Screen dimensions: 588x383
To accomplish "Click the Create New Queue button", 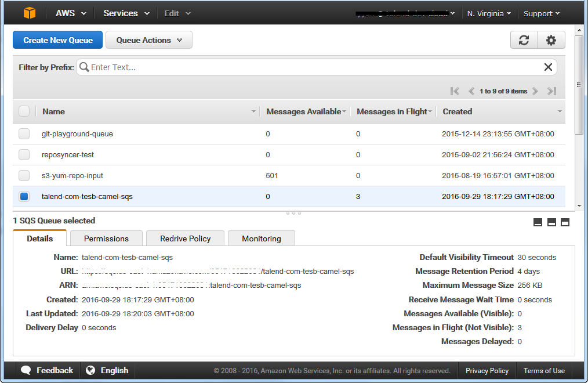I will point(58,40).
